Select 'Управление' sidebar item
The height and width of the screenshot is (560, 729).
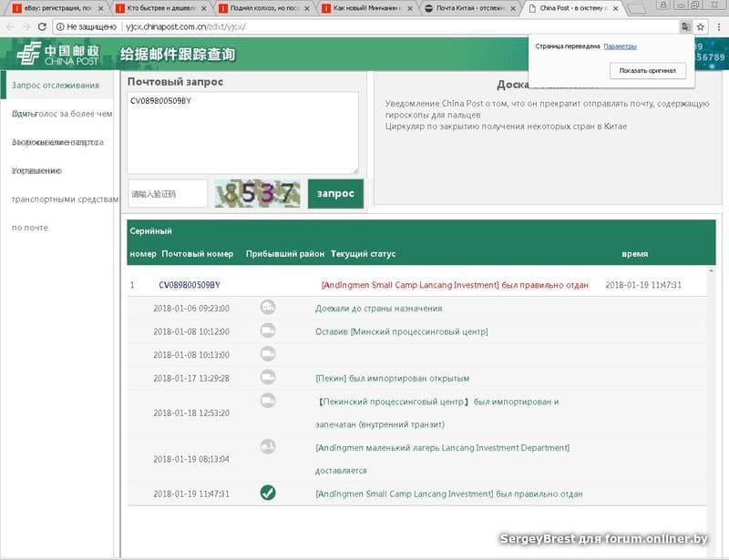coord(36,170)
